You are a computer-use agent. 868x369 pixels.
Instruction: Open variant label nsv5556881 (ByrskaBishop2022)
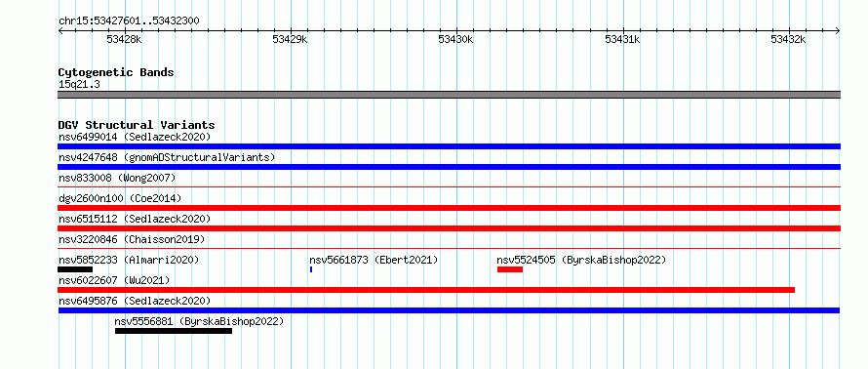coord(199,321)
